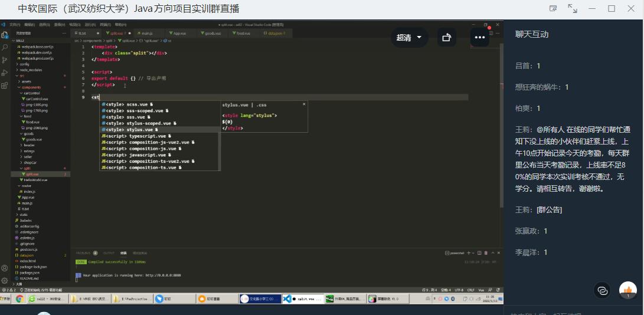Switch to the goods.vue editor tab

[212, 34]
